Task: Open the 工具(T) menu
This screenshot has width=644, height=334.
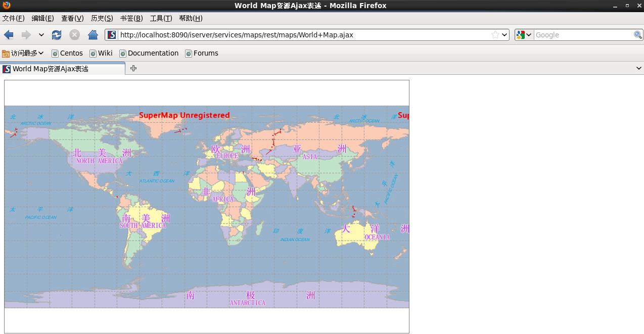Action: (161, 18)
